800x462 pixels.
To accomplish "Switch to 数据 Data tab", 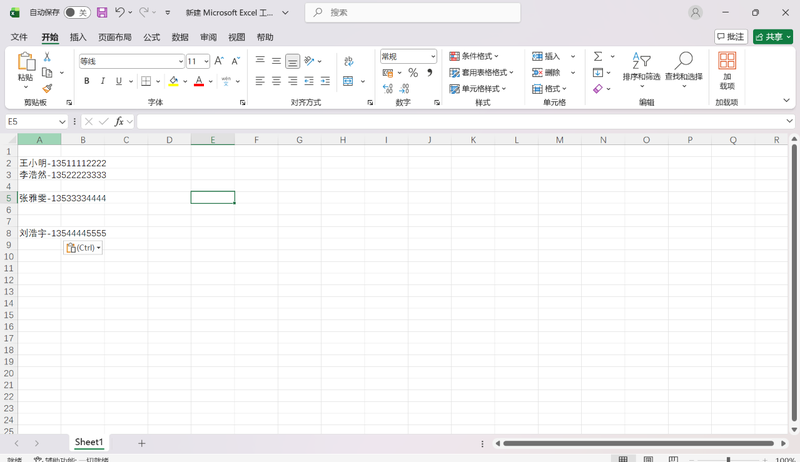I will pyautogui.click(x=180, y=37).
